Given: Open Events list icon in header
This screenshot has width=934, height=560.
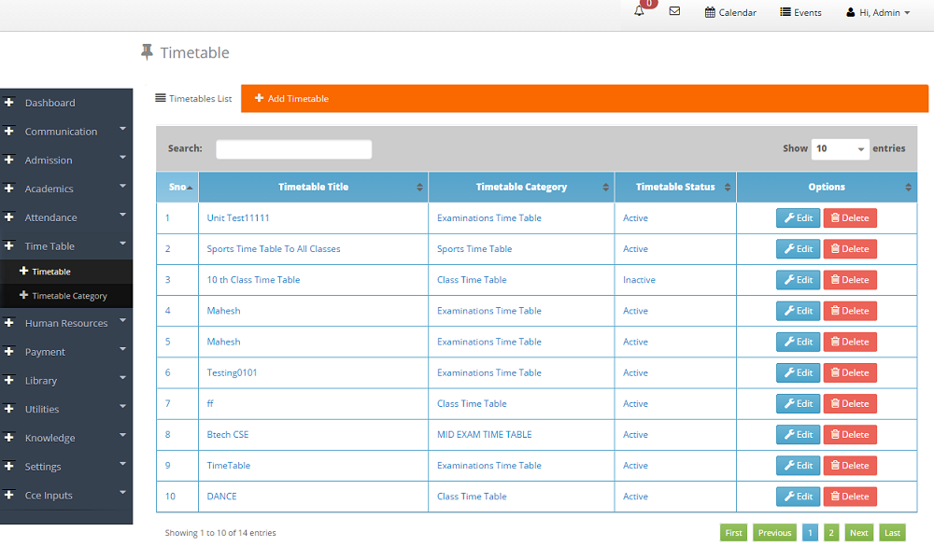Looking at the screenshot, I should [x=785, y=12].
